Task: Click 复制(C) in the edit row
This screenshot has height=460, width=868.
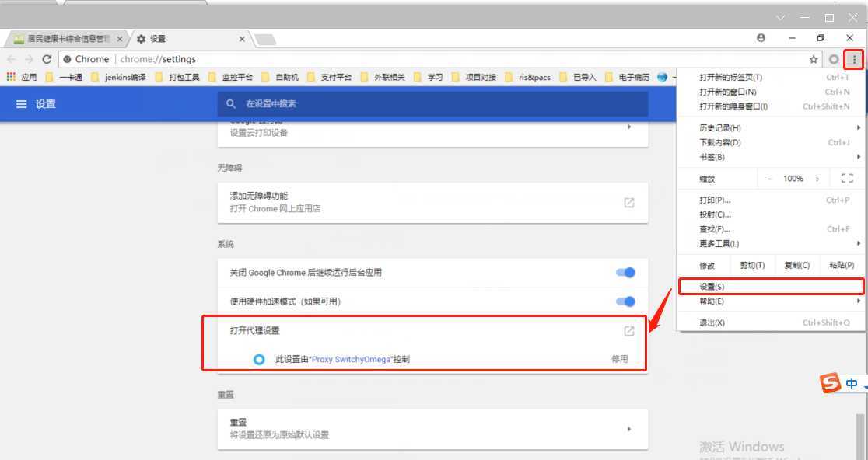Action: pos(796,266)
